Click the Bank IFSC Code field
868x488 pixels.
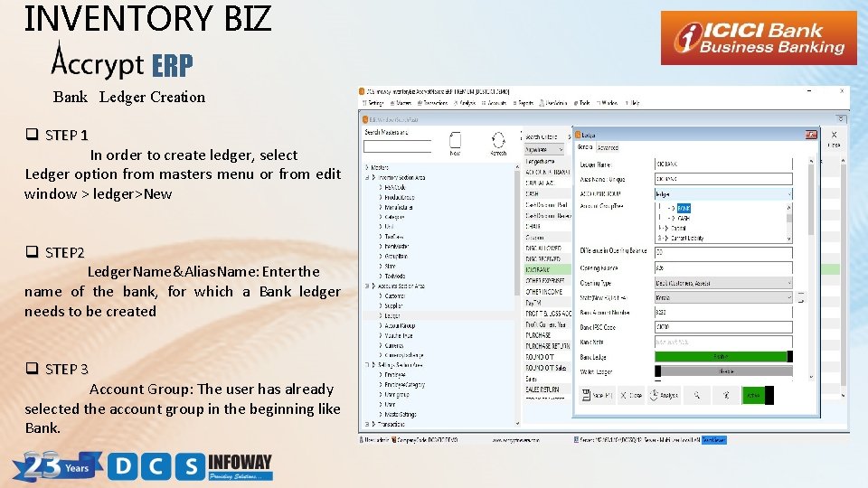[723, 327]
